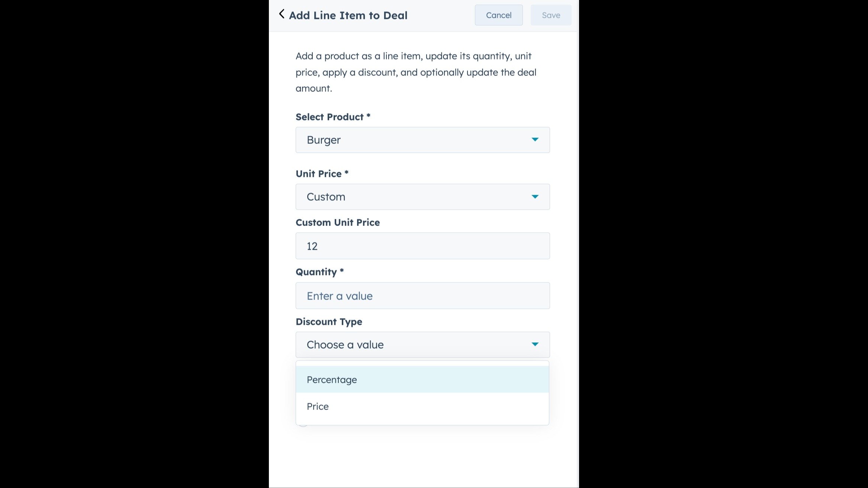Viewport: 868px width, 488px height.
Task: Click the back chevron arrow in the header
Action: [282, 14]
